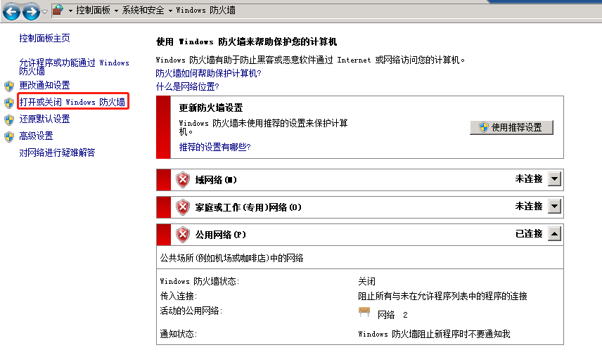The image size is (602, 364).
Task: Click the 网络 2 network name
Action: (x=392, y=315)
